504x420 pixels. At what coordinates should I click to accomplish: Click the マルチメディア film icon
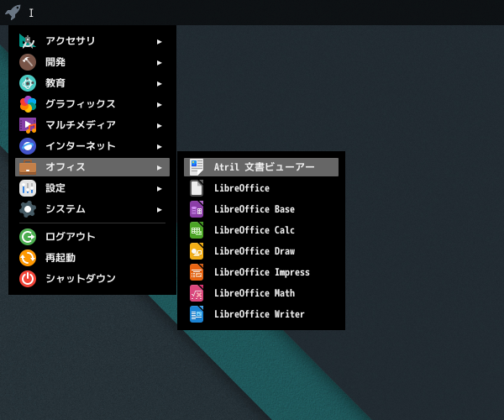coord(28,125)
